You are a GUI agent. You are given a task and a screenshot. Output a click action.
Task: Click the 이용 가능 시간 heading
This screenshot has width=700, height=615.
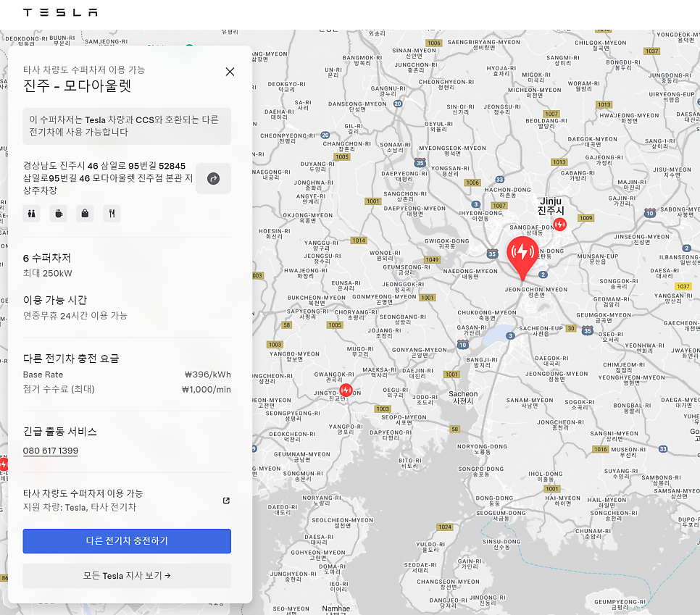[x=55, y=300]
